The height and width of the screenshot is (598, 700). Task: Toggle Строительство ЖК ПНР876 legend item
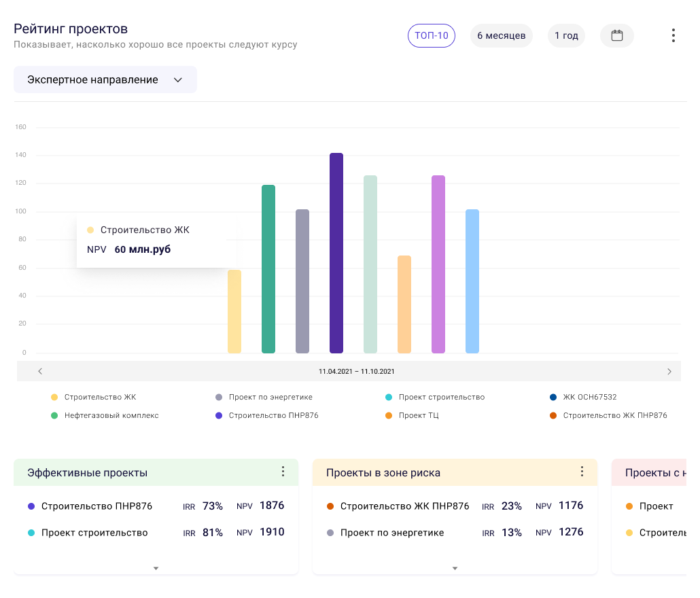[608, 415]
